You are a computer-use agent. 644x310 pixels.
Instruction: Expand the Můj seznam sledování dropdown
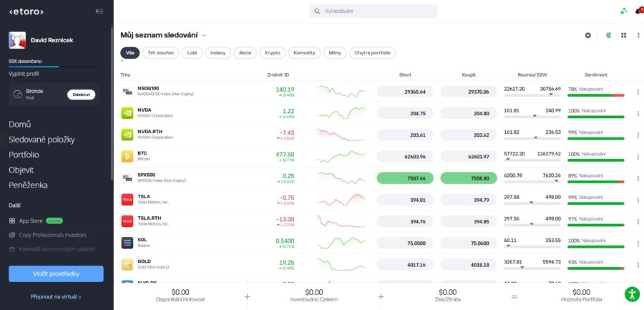(204, 35)
